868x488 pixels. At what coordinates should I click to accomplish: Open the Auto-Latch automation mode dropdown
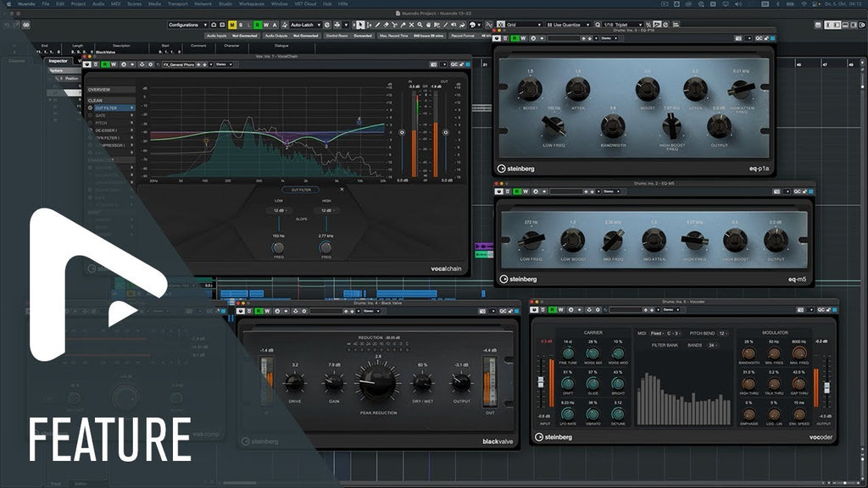[x=305, y=25]
